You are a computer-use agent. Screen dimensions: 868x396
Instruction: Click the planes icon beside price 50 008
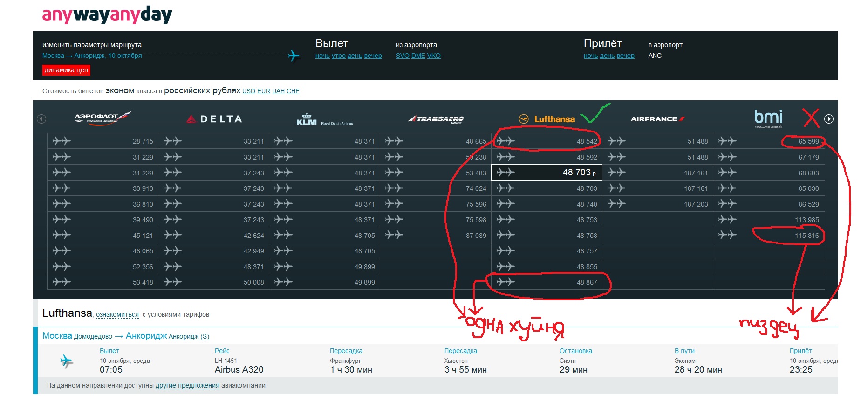[172, 282]
